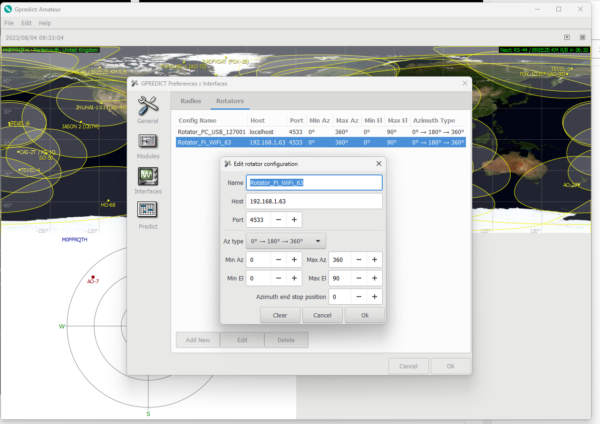Click the Delete rotator button
Viewport: 600px width, 424px height.
point(286,340)
